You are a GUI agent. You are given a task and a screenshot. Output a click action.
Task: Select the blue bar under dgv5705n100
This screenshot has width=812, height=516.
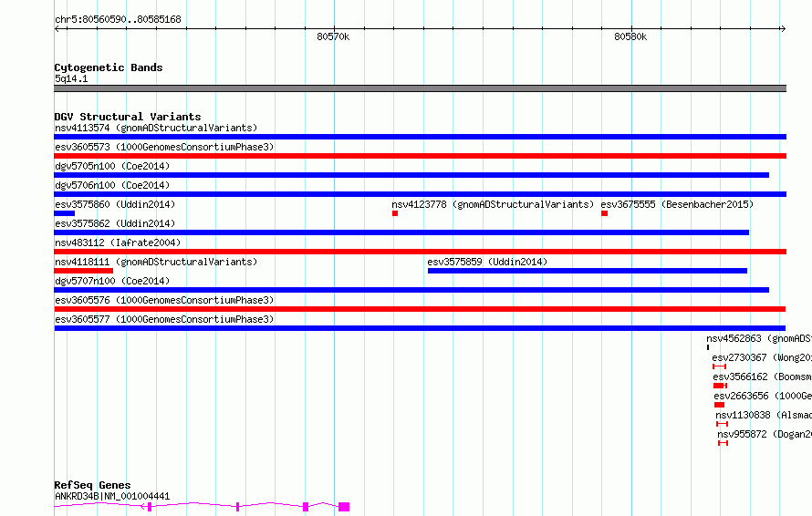[x=411, y=175]
